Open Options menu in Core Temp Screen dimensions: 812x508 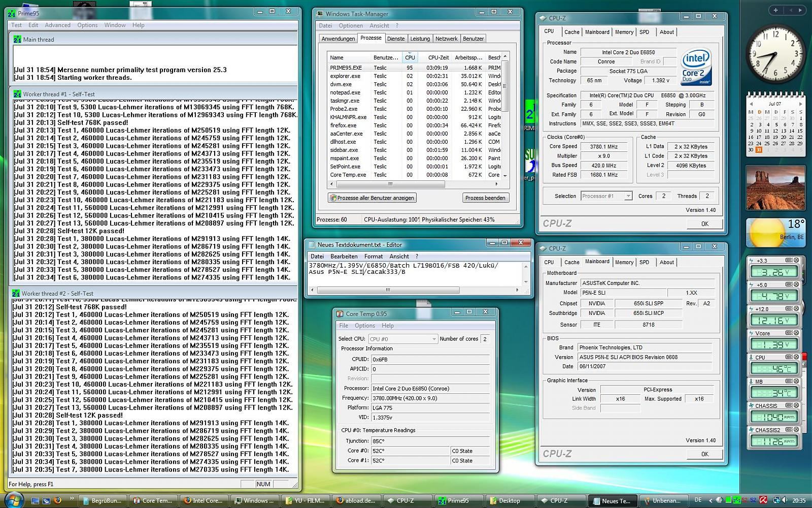click(365, 326)
